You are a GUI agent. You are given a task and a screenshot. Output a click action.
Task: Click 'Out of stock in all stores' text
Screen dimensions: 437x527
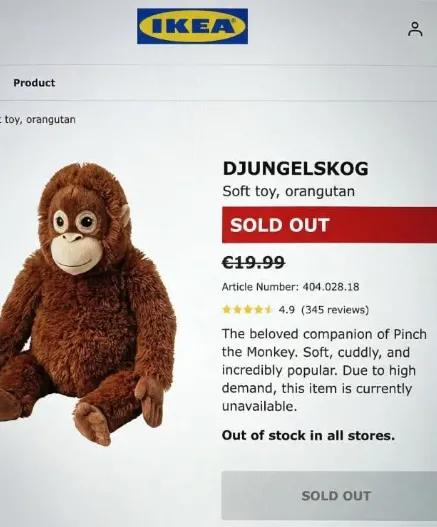pos(308,436)
